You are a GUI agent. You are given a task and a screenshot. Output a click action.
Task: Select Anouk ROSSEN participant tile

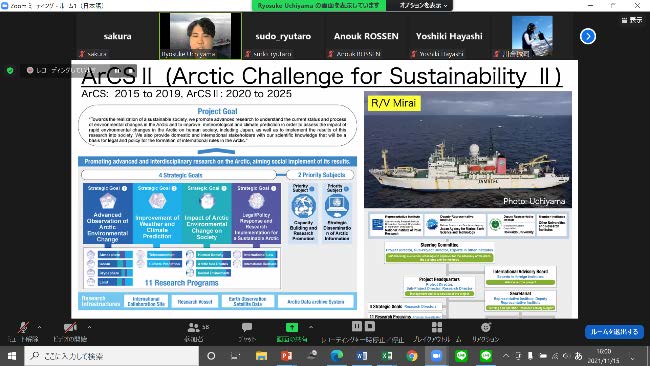pos(366,36)
